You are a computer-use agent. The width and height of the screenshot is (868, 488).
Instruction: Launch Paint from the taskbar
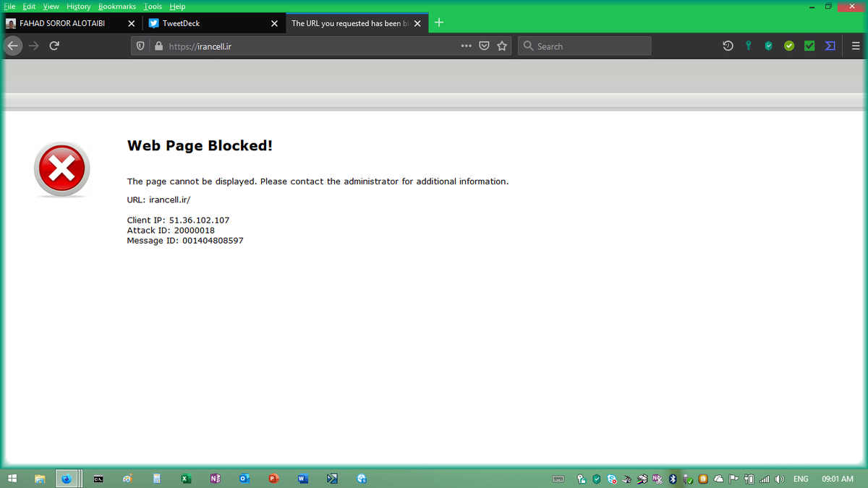[127, 479]
